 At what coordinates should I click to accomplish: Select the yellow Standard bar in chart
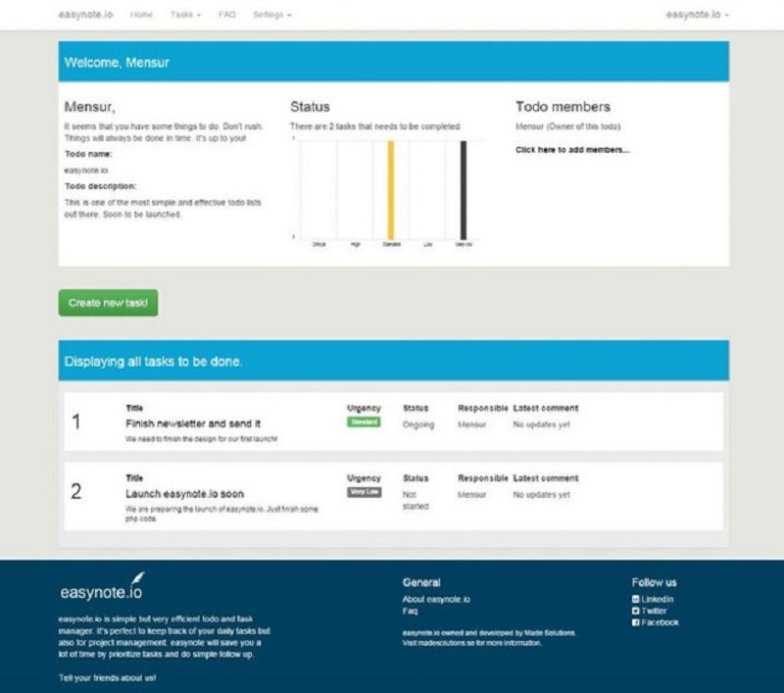click(x=391, y=190)
